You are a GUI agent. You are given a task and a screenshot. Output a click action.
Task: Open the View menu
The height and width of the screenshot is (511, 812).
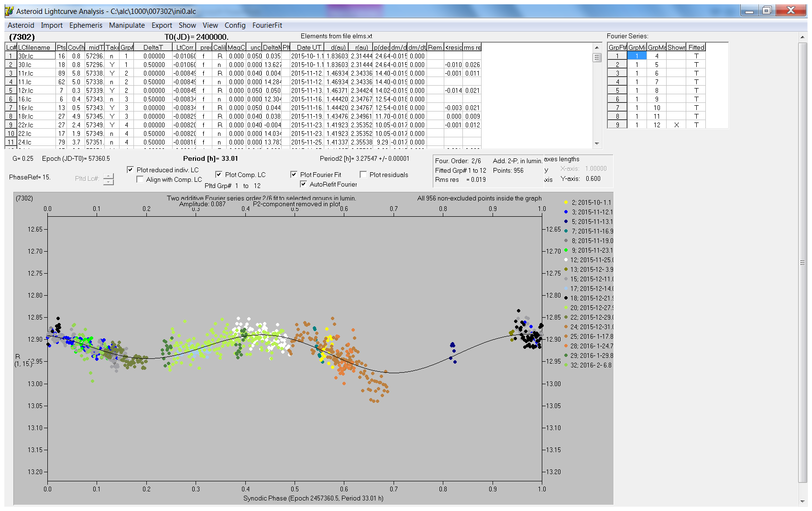210,25
